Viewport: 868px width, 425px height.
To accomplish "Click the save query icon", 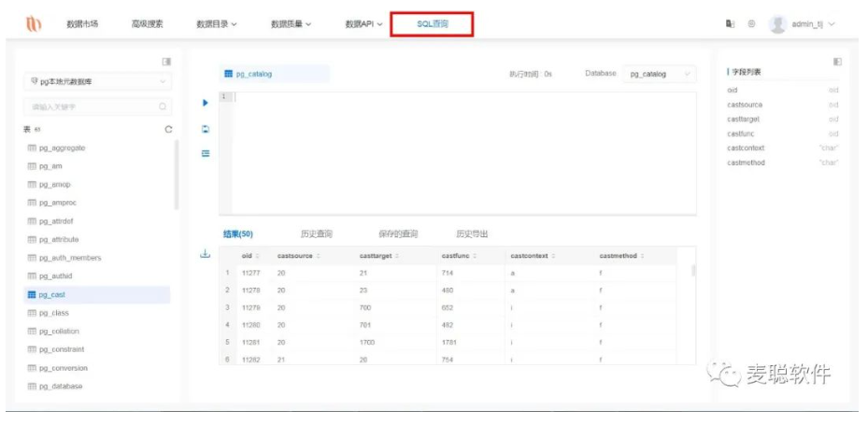I will pyautogui.click(x=206, y=129).
